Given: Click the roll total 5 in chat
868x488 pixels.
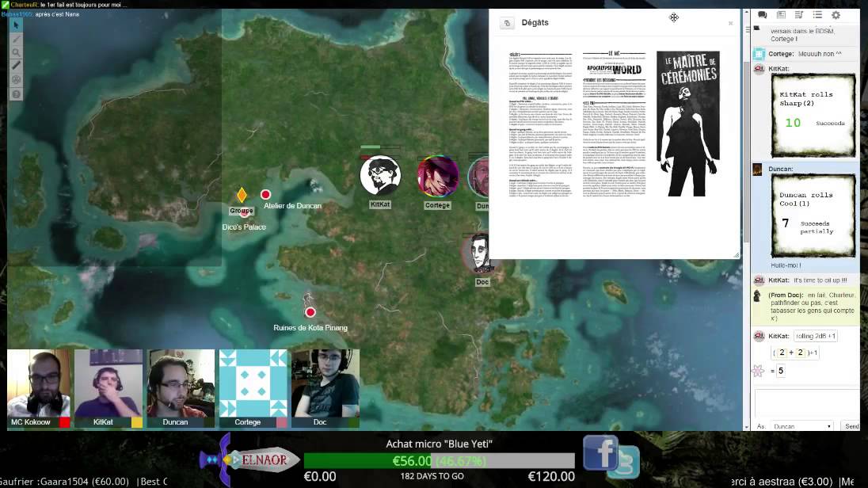Looking at the screenshot, I should [x=781, y=371].
